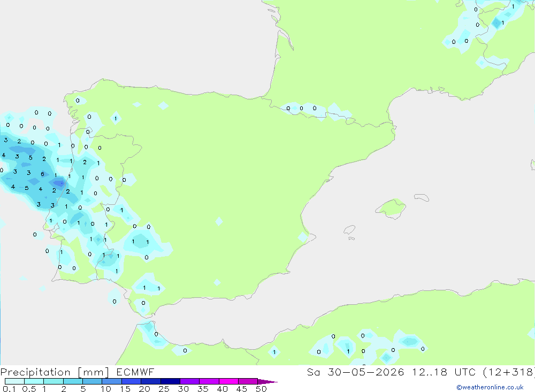Select the legend swatch between 0.1 and 0.5
535x392 pixels.
[x=14, y=381]
